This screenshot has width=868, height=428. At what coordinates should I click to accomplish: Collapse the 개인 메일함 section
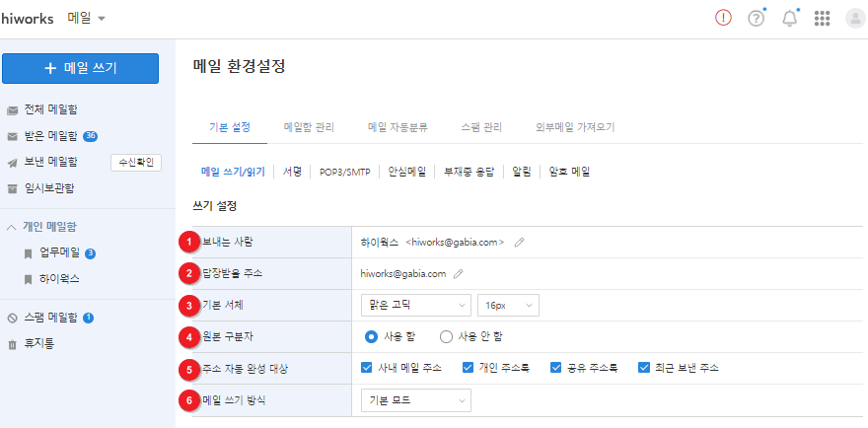point(12,227)
